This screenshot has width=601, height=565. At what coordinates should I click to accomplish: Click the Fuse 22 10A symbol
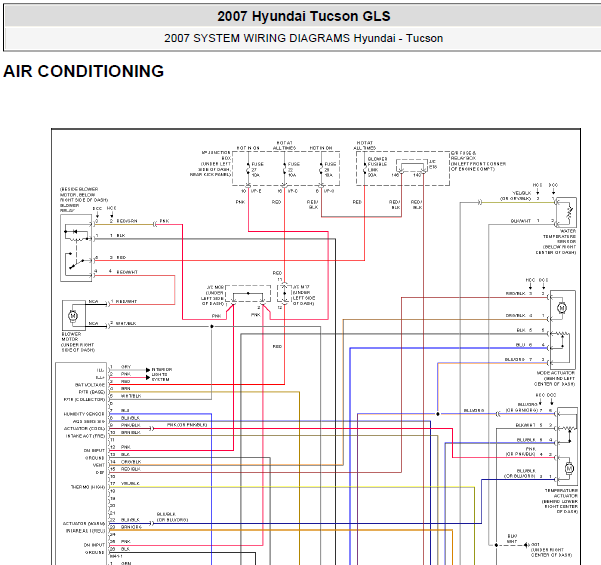coord(284,169)
